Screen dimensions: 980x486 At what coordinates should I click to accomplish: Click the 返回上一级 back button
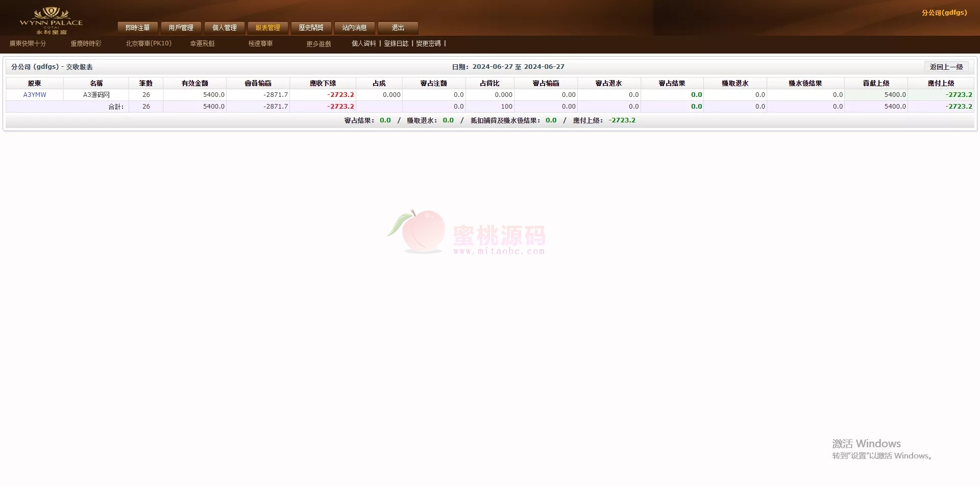tap(946, 67)
